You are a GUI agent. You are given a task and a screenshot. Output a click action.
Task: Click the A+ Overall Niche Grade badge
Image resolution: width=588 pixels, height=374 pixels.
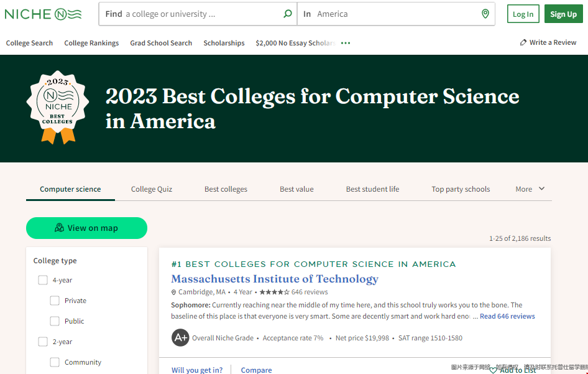click(180, 338)
